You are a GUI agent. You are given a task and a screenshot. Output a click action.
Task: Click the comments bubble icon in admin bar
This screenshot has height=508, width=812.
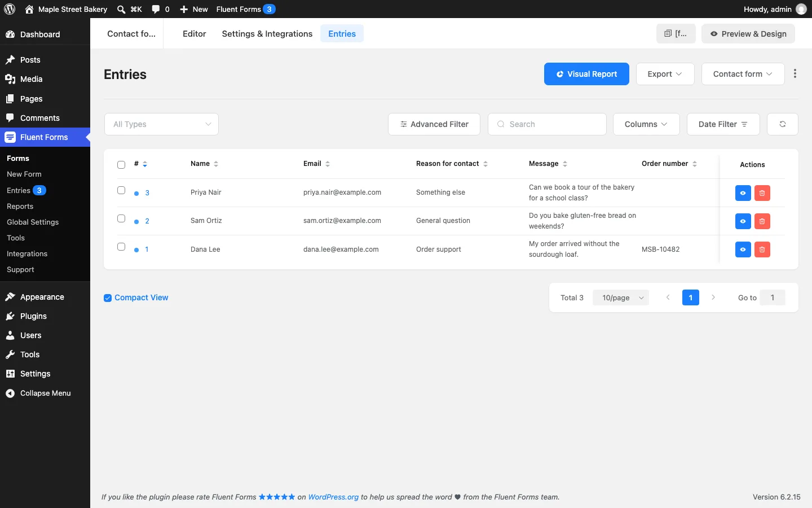(x=156, y=9)
